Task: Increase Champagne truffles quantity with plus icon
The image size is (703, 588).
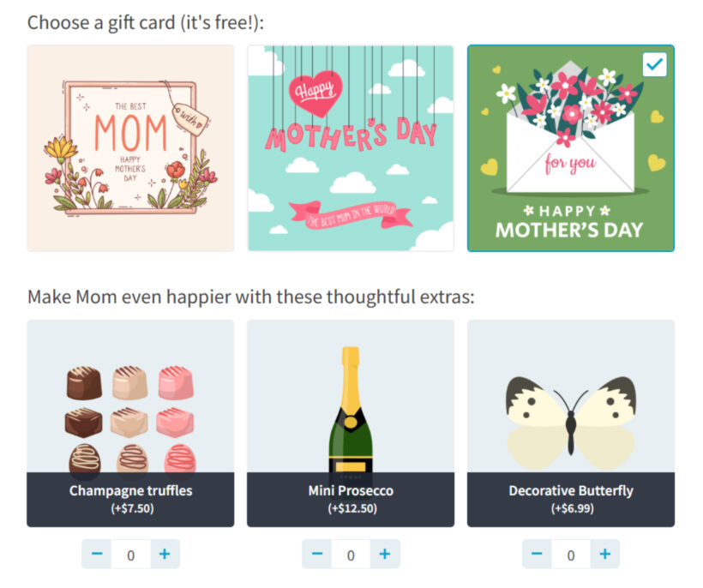Action: 165,555
